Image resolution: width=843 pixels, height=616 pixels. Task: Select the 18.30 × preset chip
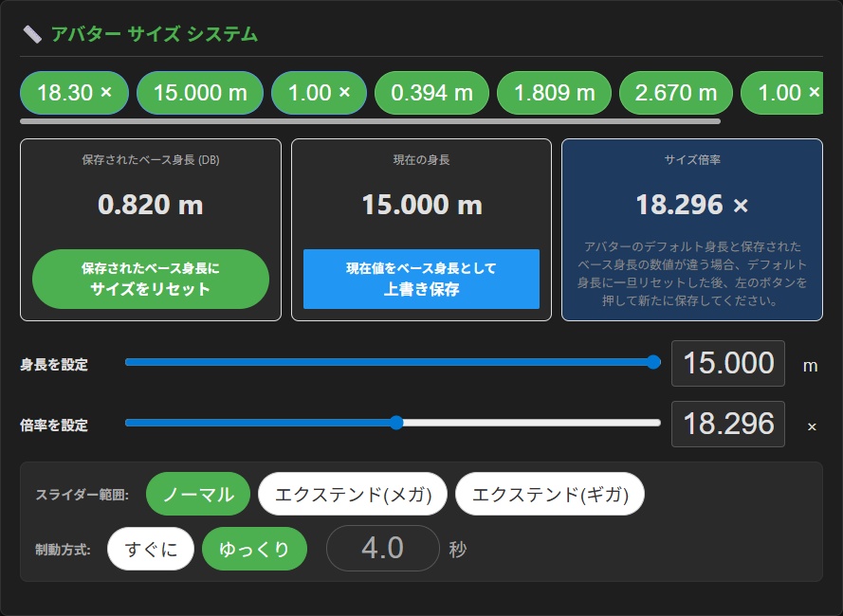click(74, 93)
